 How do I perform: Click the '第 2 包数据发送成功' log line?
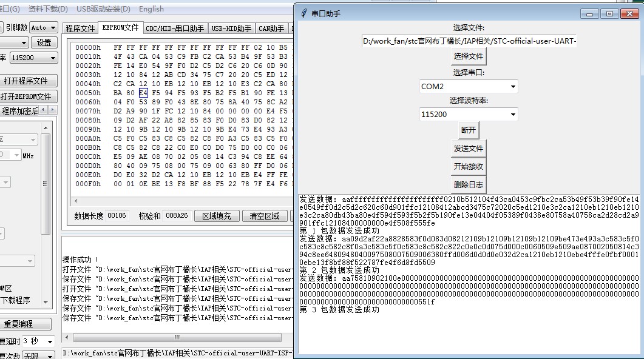pyautogui.click(x=340, y=270)
